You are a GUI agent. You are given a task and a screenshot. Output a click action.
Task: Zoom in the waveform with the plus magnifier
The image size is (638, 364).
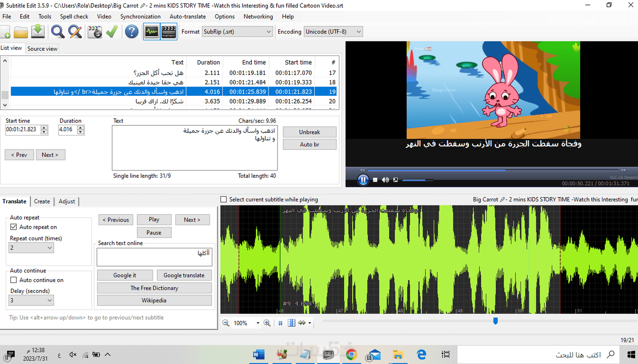[267, 323]
